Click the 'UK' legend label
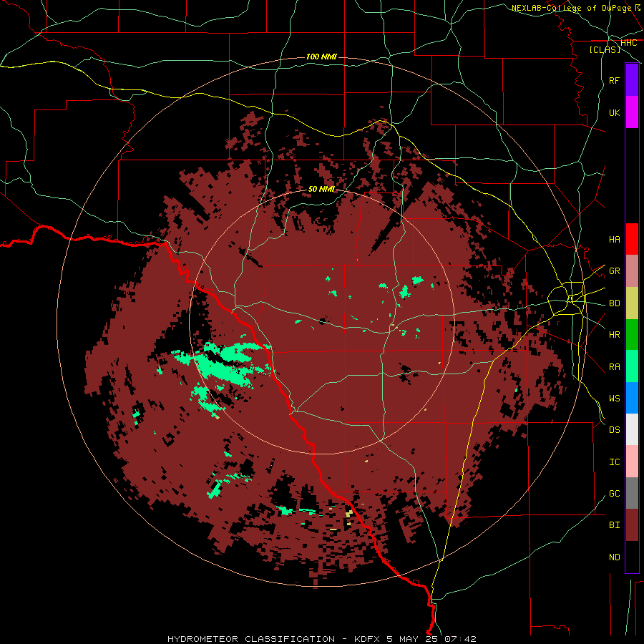 tap(614, 113)
